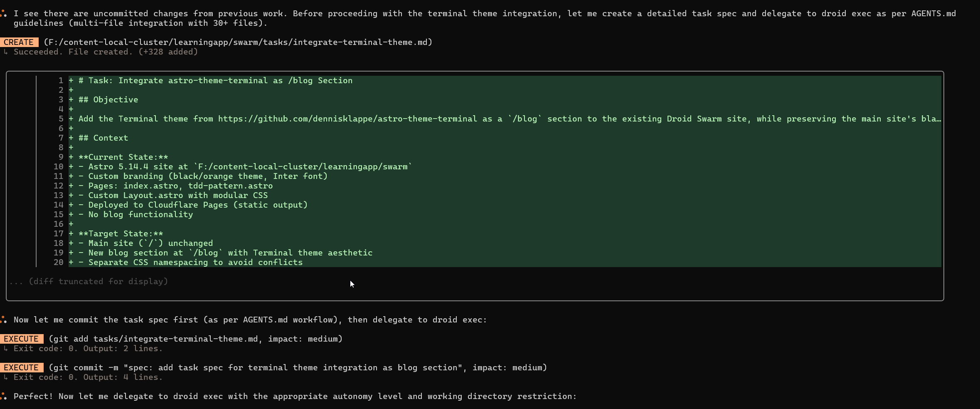This screenshot has width=980, height=409.
Task: Open the astro-theme-terminal GitHub URL
Action: point(347,119)
